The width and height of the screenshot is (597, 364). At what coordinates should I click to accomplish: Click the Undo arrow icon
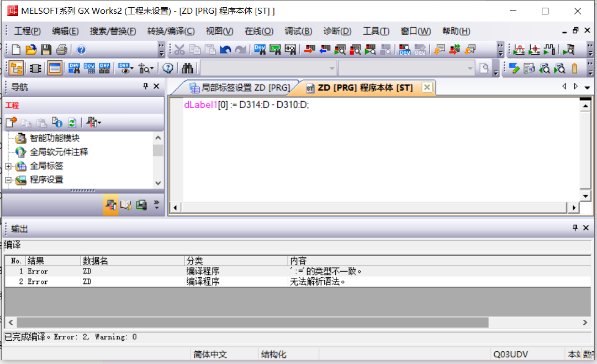pos(225,50)
